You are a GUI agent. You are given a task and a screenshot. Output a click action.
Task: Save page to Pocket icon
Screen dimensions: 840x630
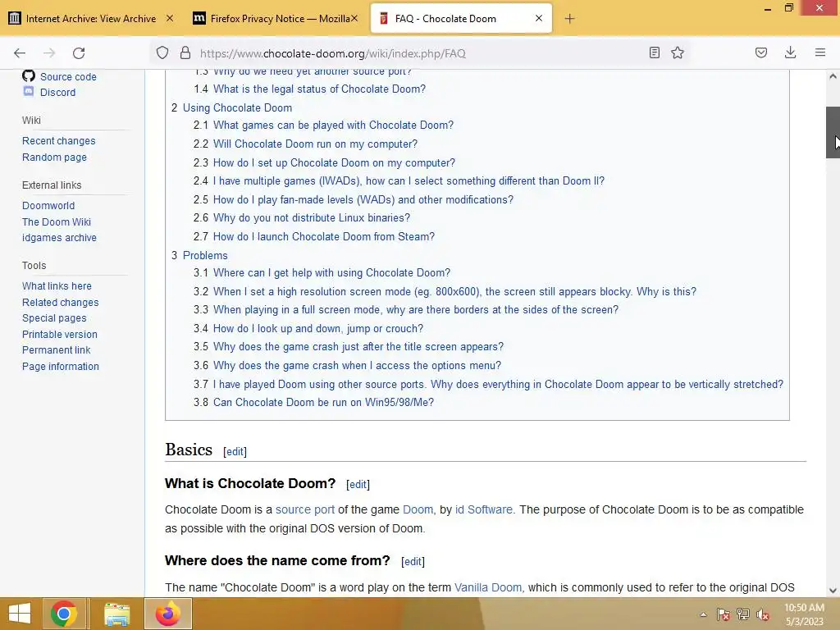(x=760, y=52)
